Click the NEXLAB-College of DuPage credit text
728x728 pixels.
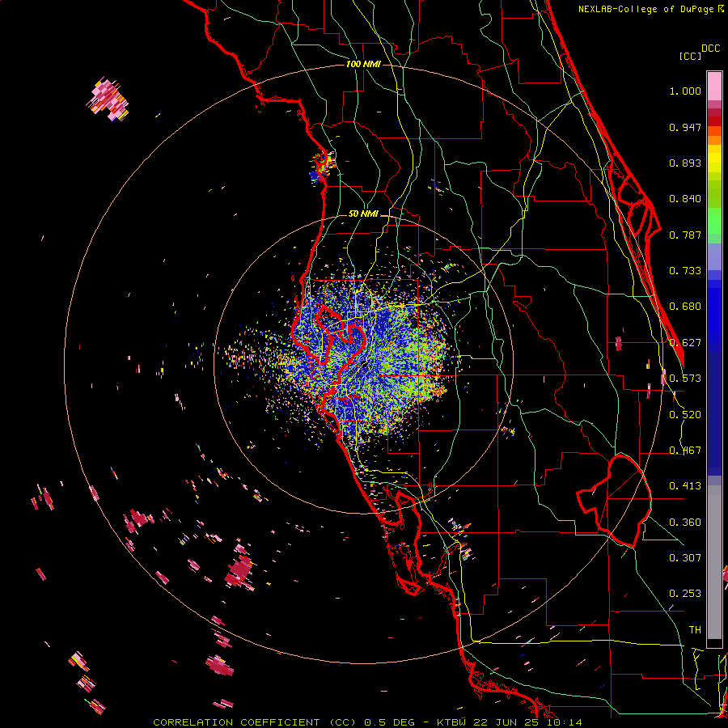[x=647, y=9]
